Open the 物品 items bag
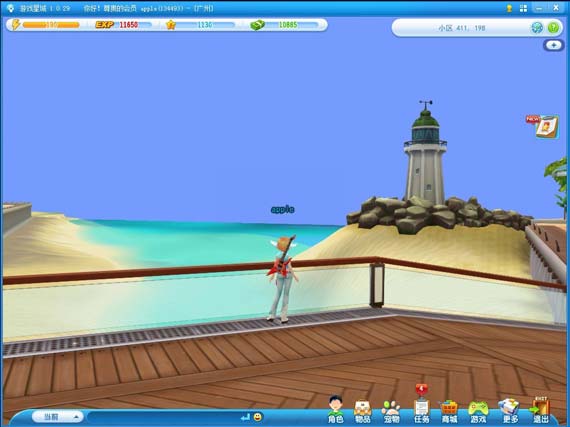The width and height of the screenshot is (570, 427). [x=362, y=411]
